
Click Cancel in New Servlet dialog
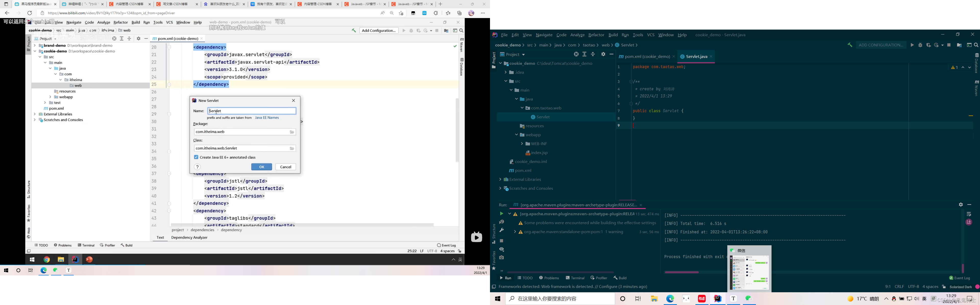(x=286, y=167)
